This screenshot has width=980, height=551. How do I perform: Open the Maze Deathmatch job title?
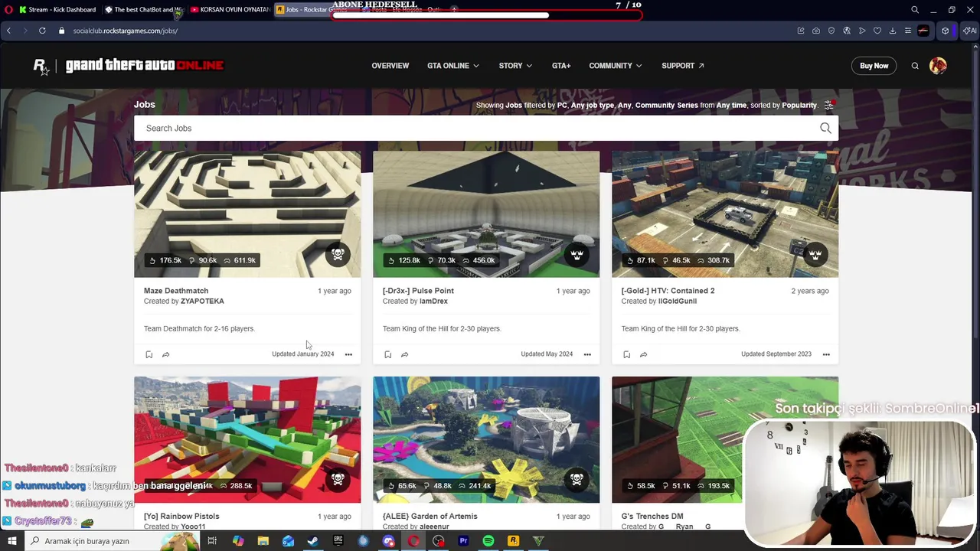(176, 291)
